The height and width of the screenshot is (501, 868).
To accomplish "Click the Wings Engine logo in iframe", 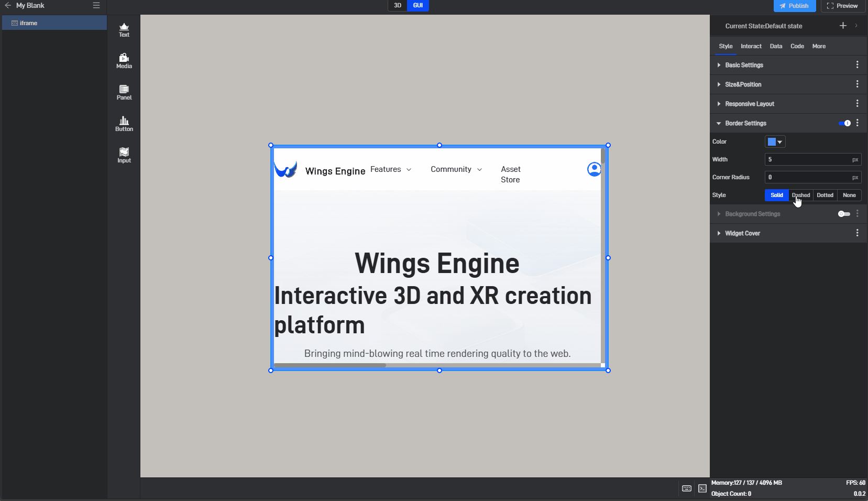I will (x=286, y=169).
